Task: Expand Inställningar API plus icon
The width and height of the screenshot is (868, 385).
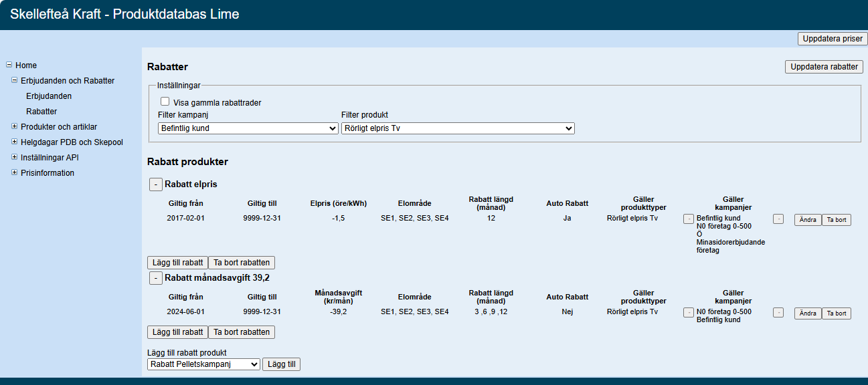Action: [15, 157]
